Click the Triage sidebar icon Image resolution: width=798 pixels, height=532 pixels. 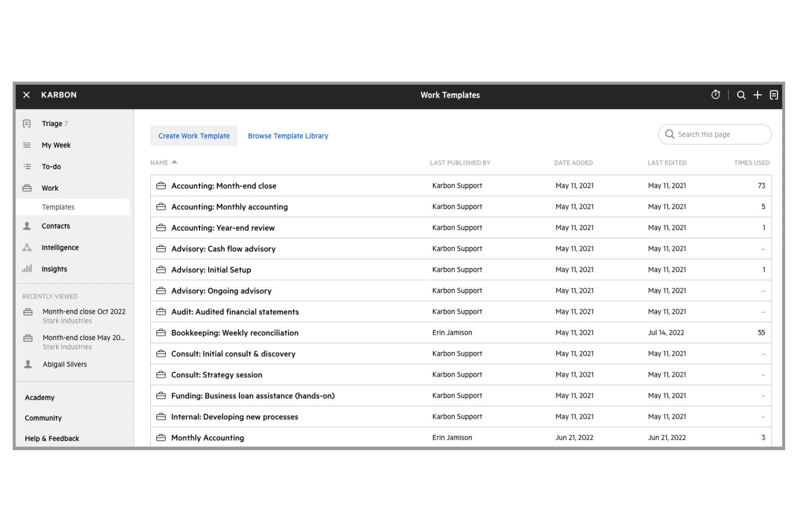[27, 123]
